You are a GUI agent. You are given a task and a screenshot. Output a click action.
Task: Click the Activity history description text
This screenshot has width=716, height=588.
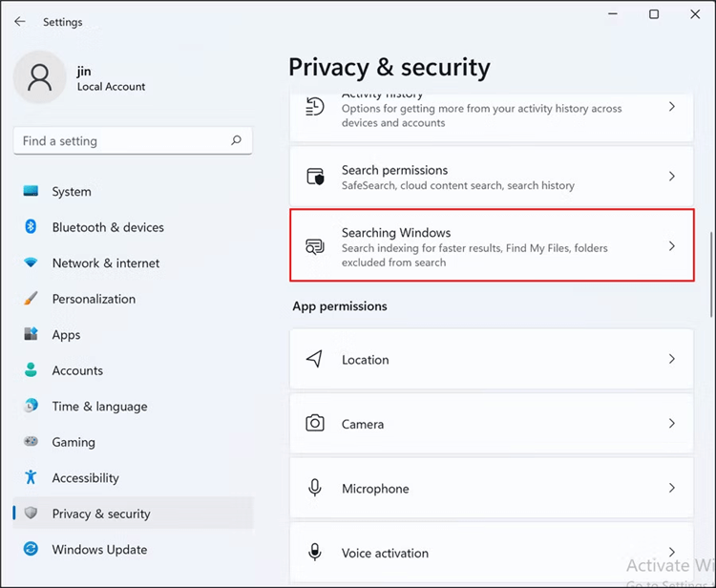tap(482, 115)
